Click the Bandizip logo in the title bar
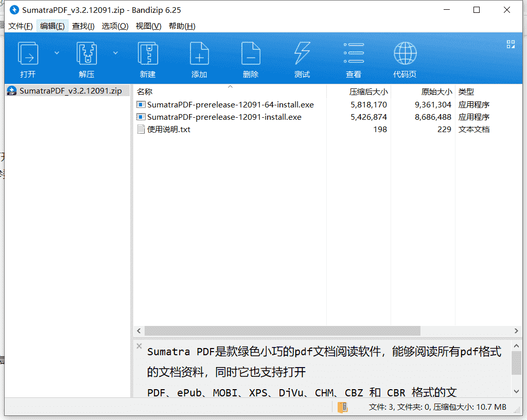 pos(14,10)
